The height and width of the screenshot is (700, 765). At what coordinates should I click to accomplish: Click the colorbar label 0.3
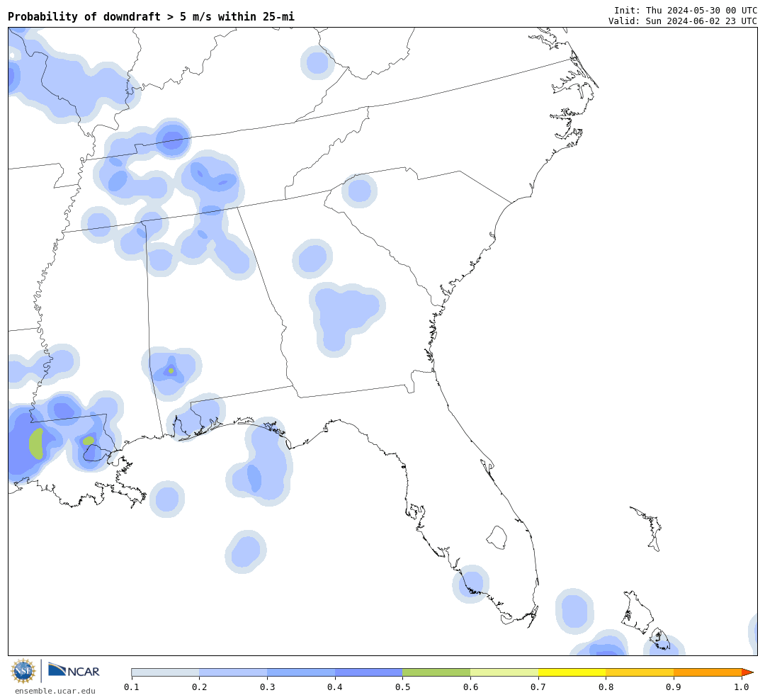pyautogui.click(x=267, y=687)
